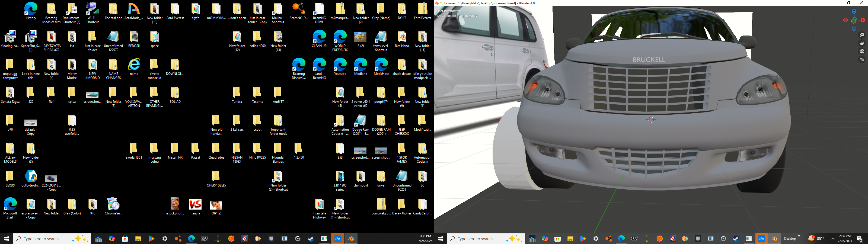The width and height of the screenshot is (868, 244).
Task: Select the Unconfirmed 96253 file
Action: tap(402, 181)
